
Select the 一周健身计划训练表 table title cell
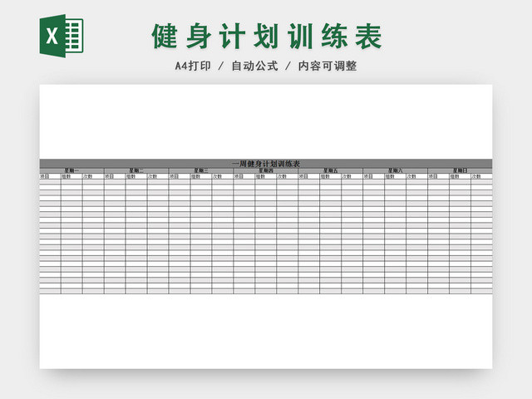pos(266,164)
